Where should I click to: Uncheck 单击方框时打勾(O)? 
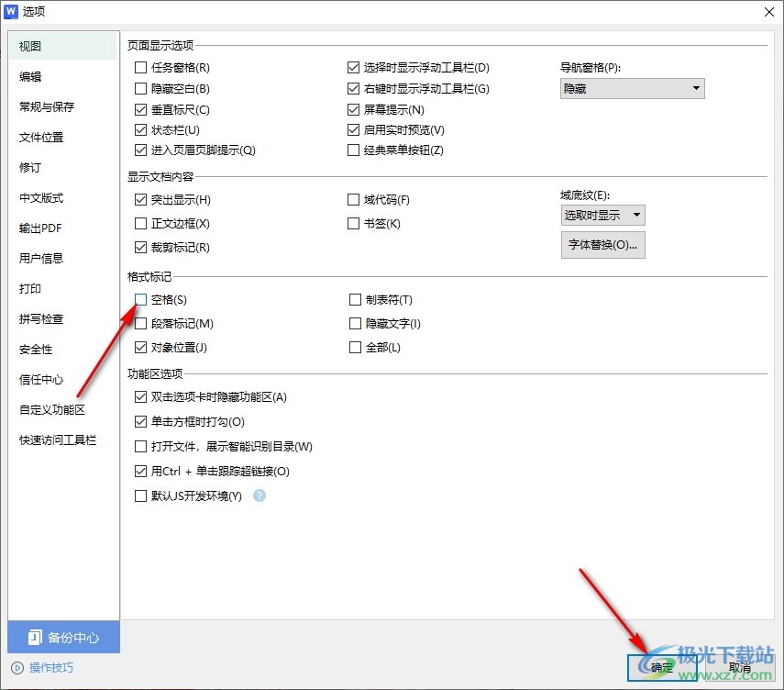[141, 422]
